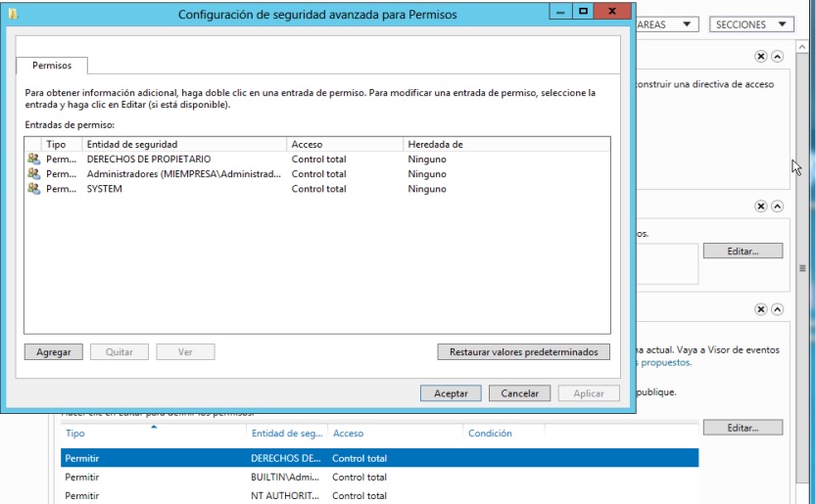The height and width of the screenshot is (504, 816).
Task: Open the TAREAS dropdown menu
Action: coord(666,24)
